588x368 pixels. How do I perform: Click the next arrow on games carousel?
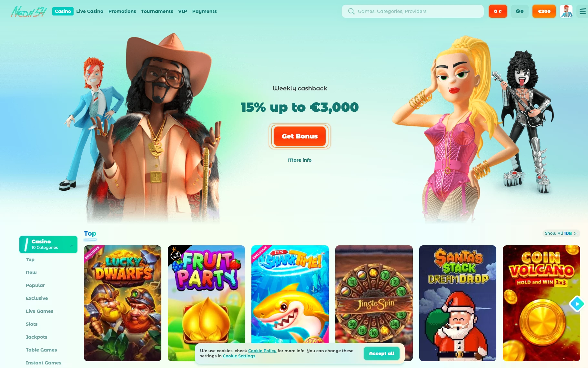point(577,304)
